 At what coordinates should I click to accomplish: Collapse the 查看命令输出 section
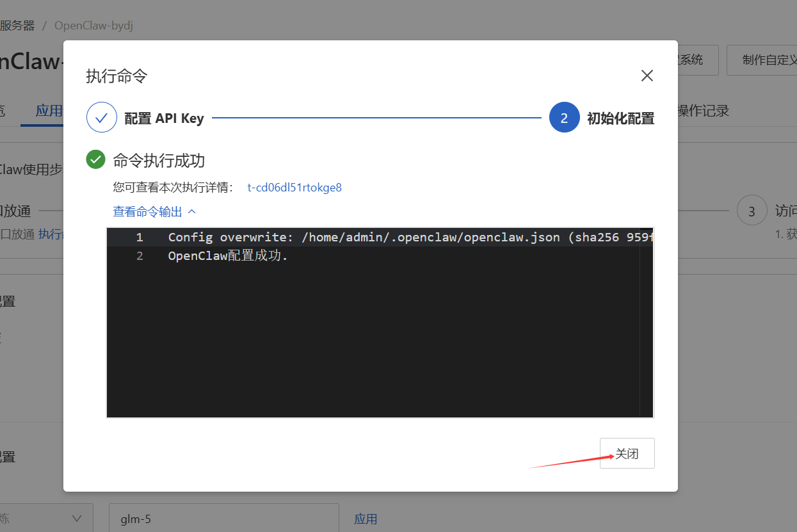[154, 211]
